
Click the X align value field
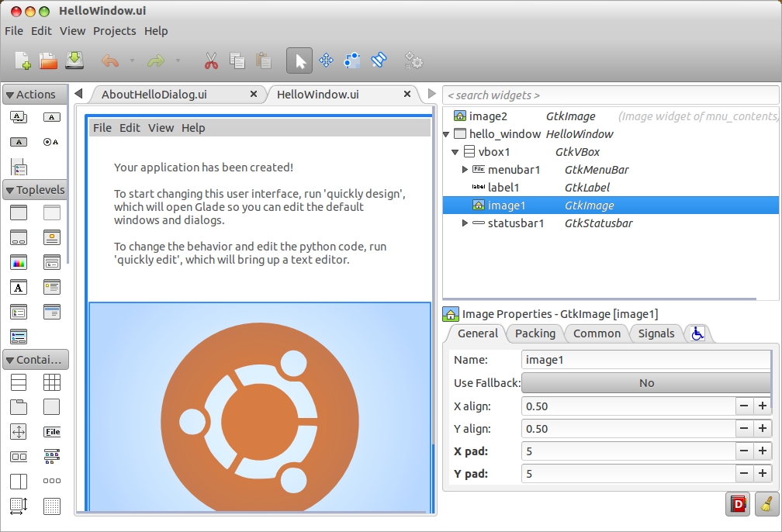pos(628,406)
